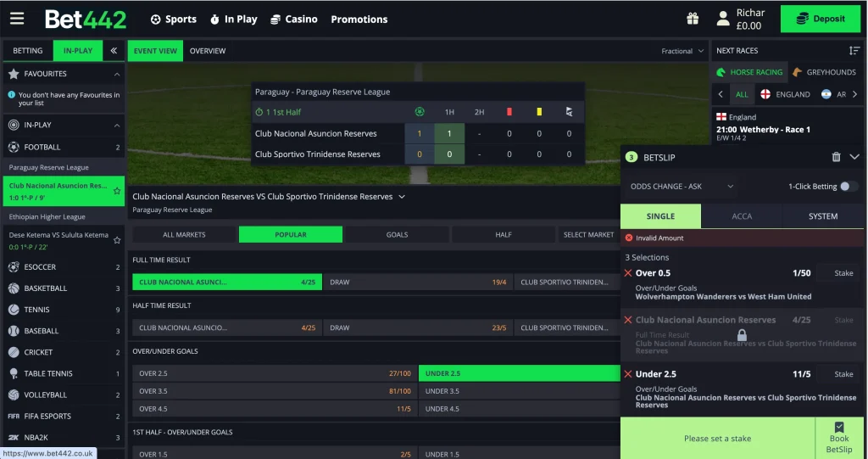Select the Over 2.5 odds 27/100
The image size is (868, 459).
(275, 373)
